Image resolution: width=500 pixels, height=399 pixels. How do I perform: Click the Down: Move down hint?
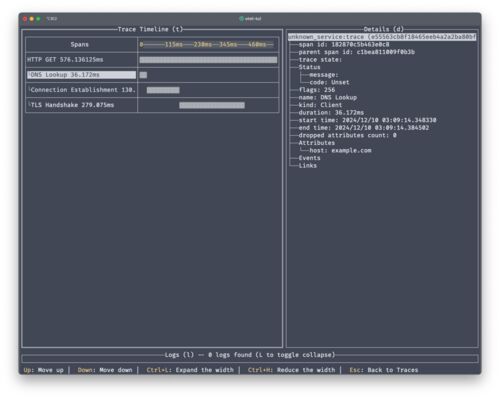pyautogui.click(x=105, y=370)
